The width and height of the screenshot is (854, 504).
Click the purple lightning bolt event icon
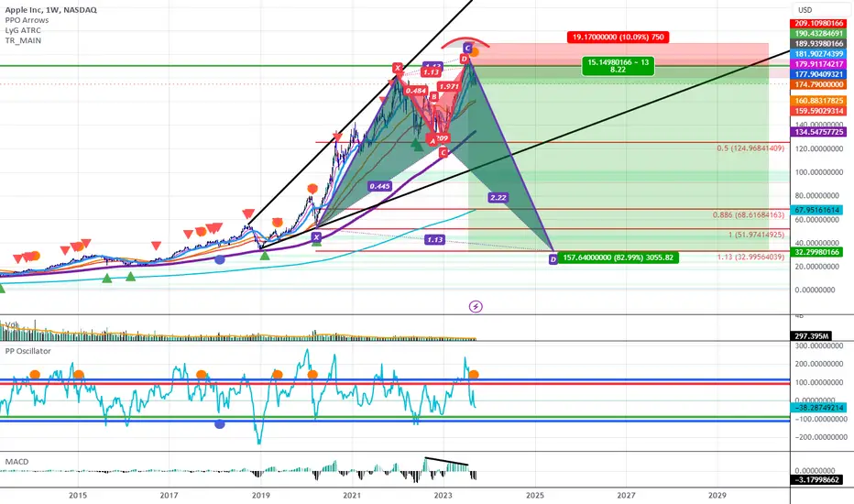click(x=476, y=307)
